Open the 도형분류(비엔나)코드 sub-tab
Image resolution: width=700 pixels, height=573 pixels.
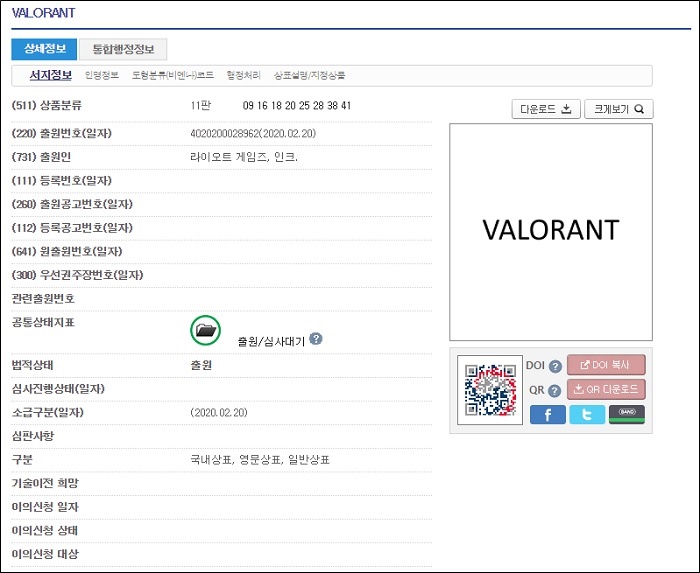point(173,76)
